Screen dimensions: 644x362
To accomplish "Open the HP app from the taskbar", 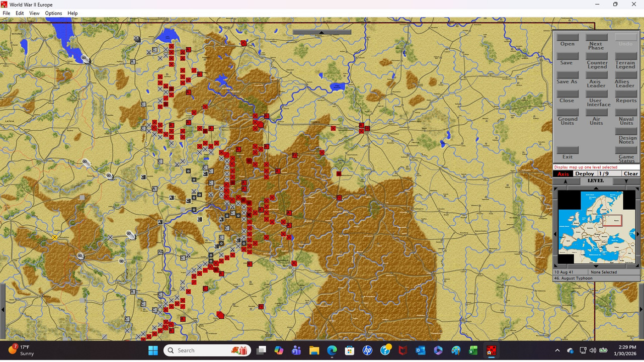I will (x=367, y=350).
